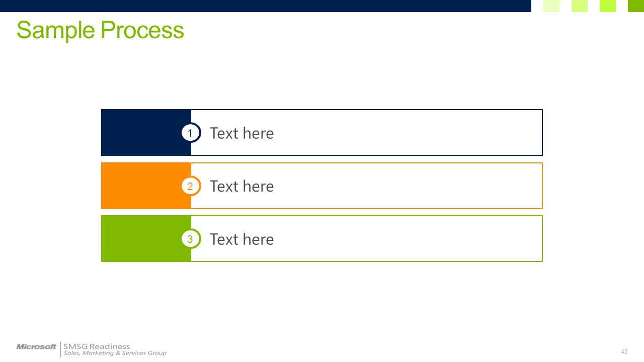644x362 pixels.
Task: Click the second pale green header square
Action: click(x=580, y=6)
